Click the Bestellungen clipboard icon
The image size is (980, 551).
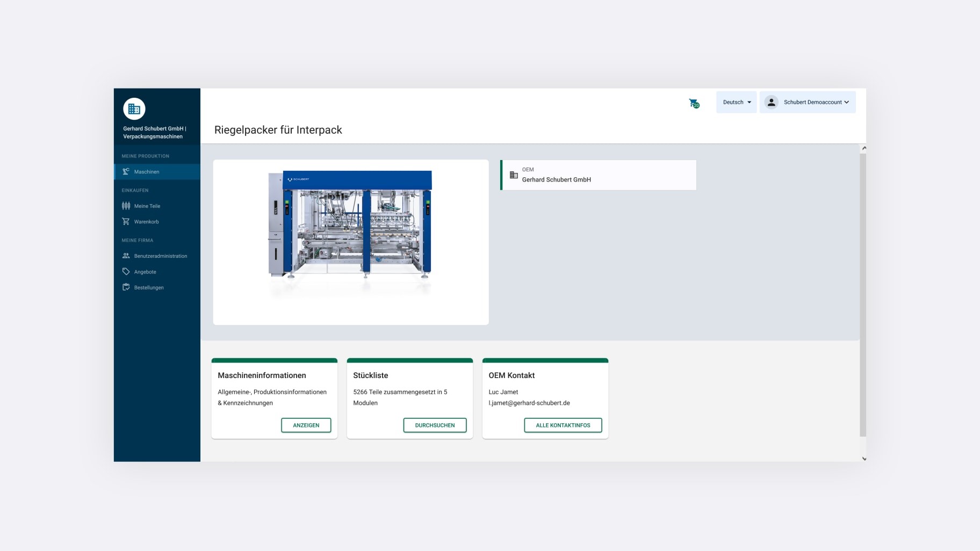pyautogui.click(x=126, y=287)
